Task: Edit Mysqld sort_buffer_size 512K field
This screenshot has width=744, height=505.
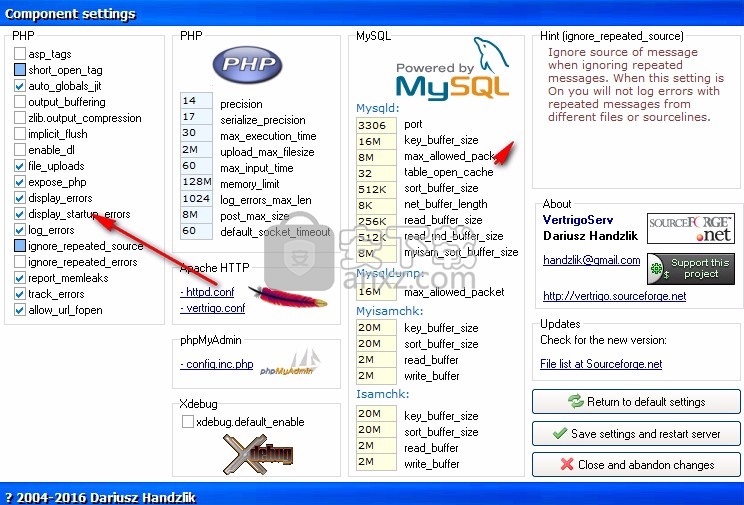Action: (376, 189)
